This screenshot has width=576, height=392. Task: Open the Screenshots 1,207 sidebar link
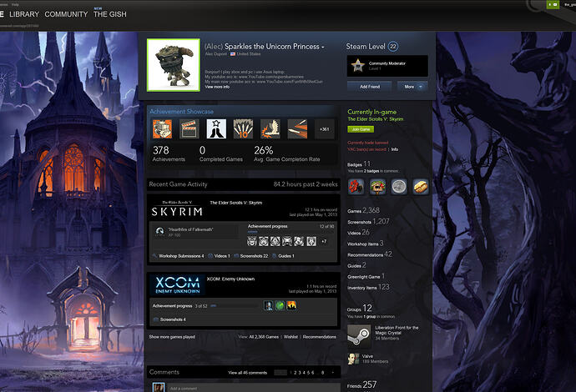[368, 221]
